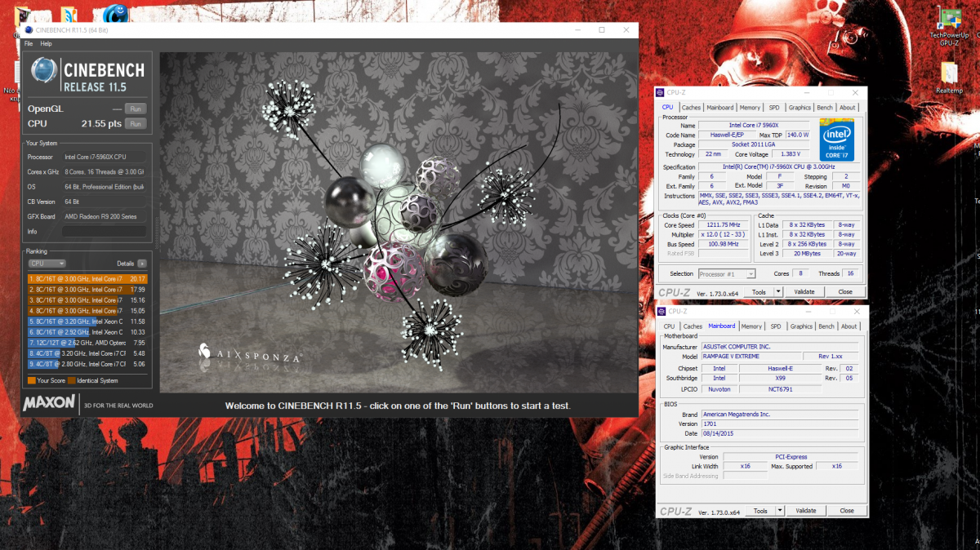Switch to Graphics tab in bottom CPU-Z window
The height and width of the screenshot is (550, 980).
tap(801, 326)
